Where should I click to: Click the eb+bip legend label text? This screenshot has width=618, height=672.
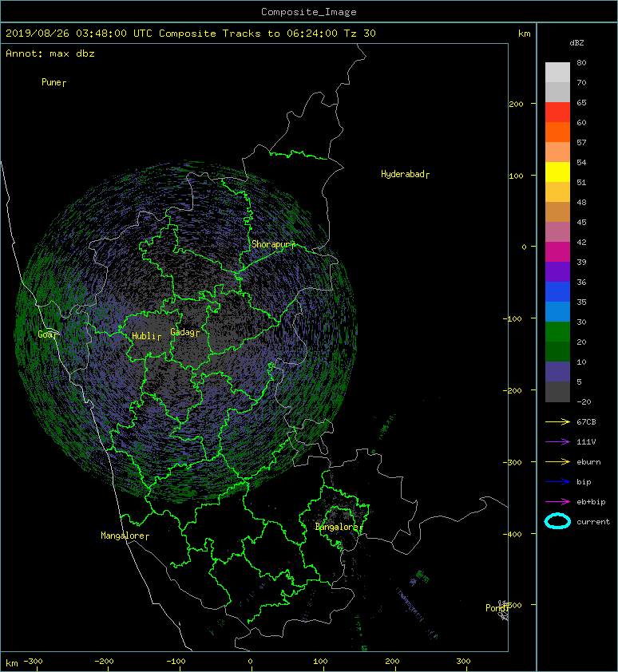pos(591,502)
